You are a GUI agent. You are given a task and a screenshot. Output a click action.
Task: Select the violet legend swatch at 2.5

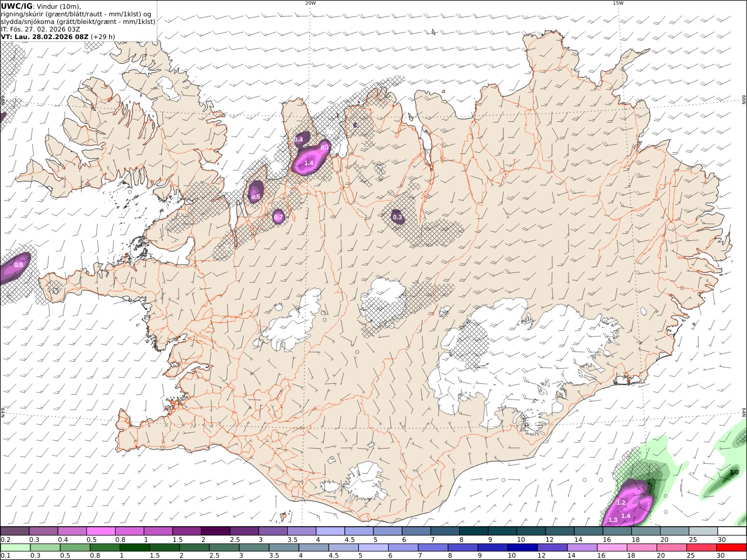tap(244, 531)
